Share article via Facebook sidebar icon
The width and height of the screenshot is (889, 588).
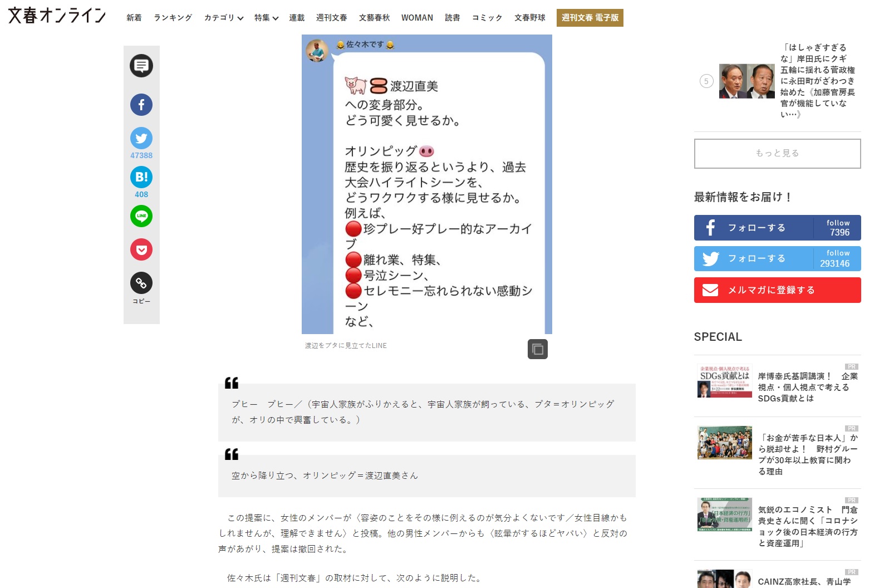[x=141, y=105]
